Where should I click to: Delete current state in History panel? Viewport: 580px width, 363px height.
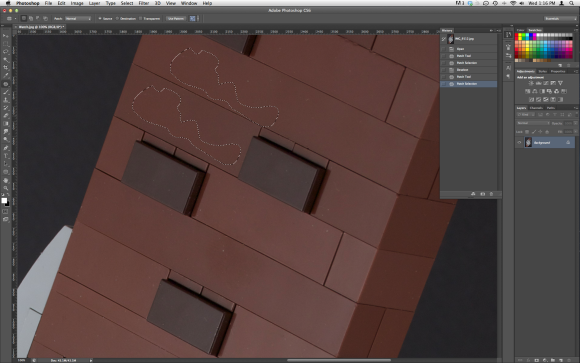(x=491, y=194)
